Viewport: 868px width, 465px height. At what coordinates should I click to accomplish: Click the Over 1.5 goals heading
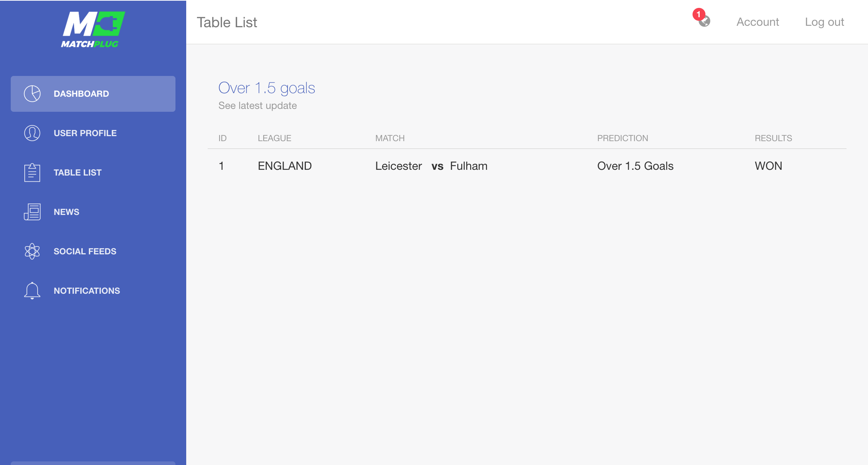click(267, 88)
